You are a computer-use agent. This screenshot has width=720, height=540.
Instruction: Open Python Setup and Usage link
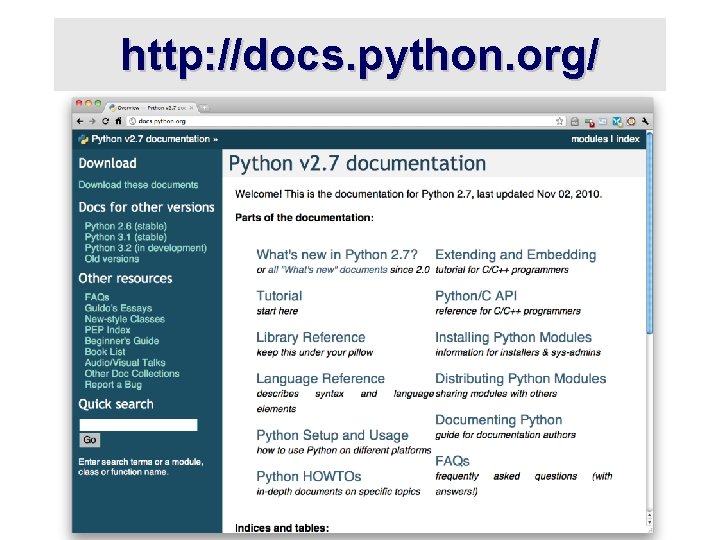(332, 435)
